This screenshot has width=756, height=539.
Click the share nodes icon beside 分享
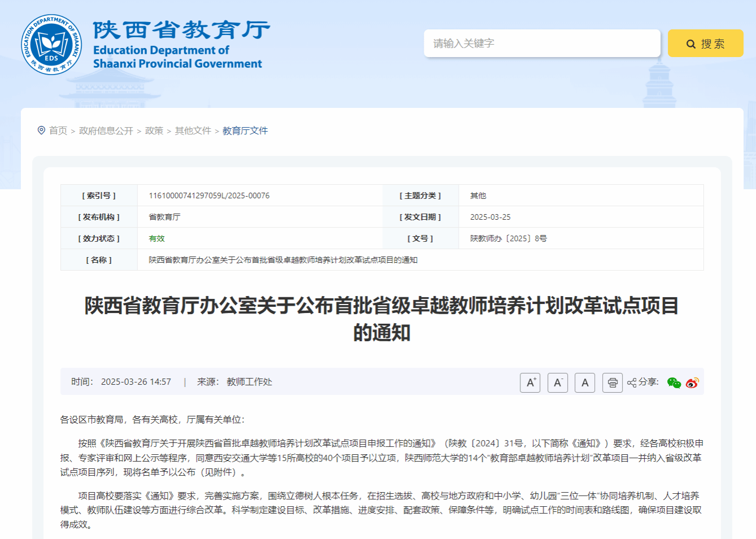pos(632,382)
